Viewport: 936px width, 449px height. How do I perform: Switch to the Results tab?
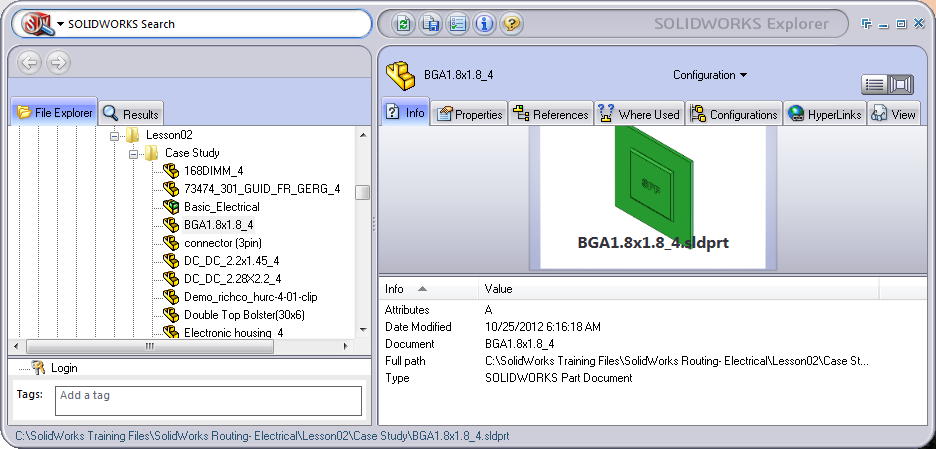coord(131,113)
